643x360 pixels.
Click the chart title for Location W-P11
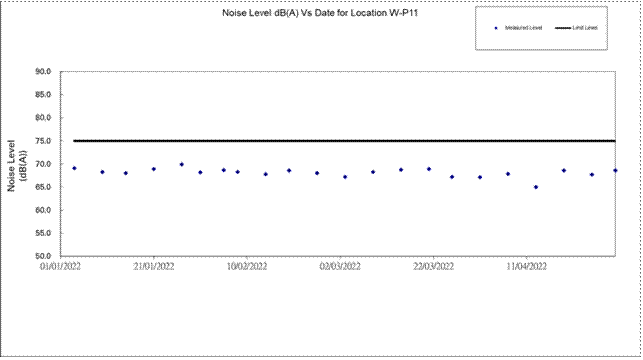320,13
